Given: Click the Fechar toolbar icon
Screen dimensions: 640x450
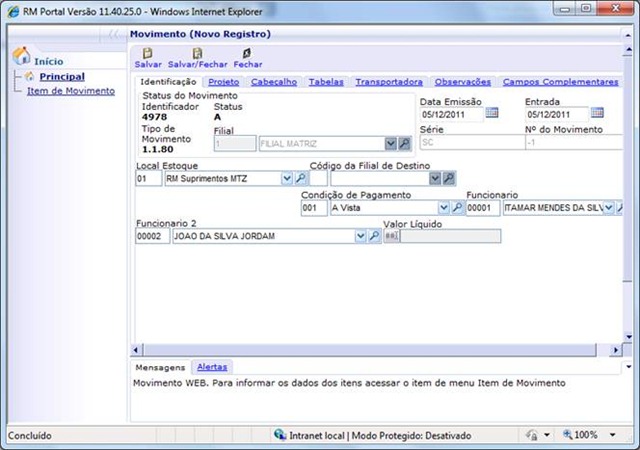Looking at the screenshot, I should tap(247, 53).
